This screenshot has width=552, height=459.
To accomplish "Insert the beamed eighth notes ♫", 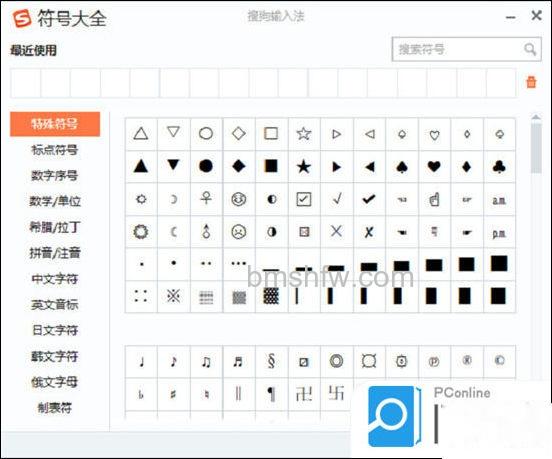I will [x=206, y=361].
